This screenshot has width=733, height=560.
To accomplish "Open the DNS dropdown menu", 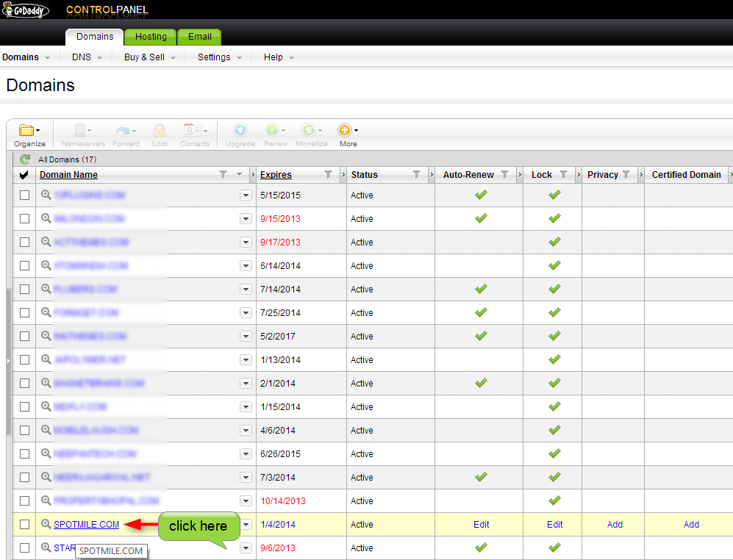I will click(87, 57).
